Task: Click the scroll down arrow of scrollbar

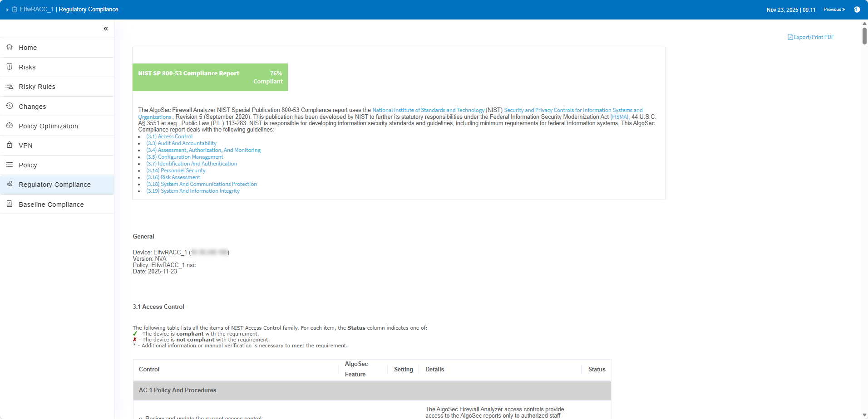Action: click(x=864, y=415)
